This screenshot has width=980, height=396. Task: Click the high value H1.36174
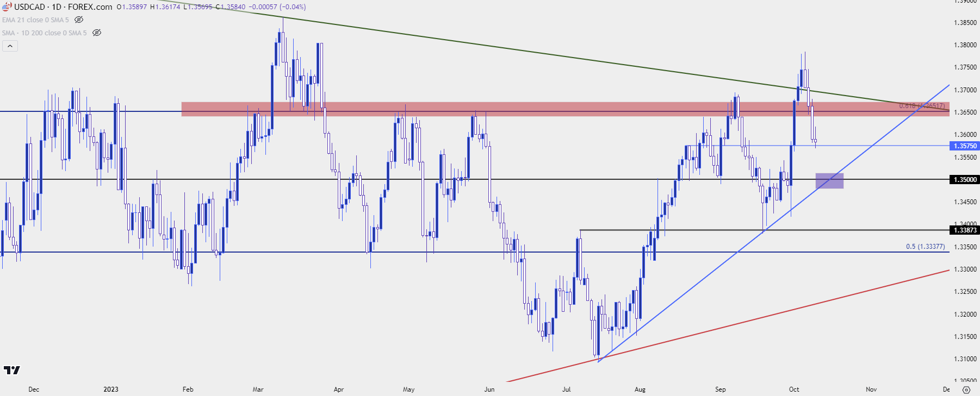[x=165, y=7]
